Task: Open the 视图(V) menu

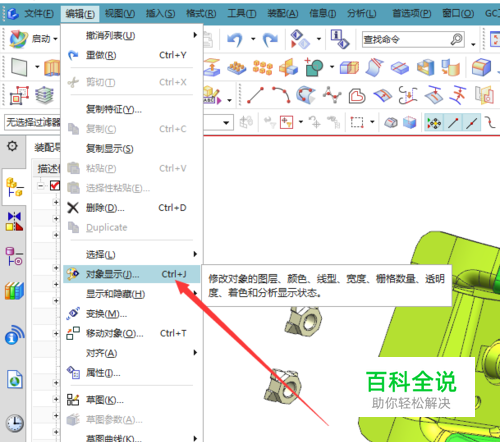Action: point(120,14)
